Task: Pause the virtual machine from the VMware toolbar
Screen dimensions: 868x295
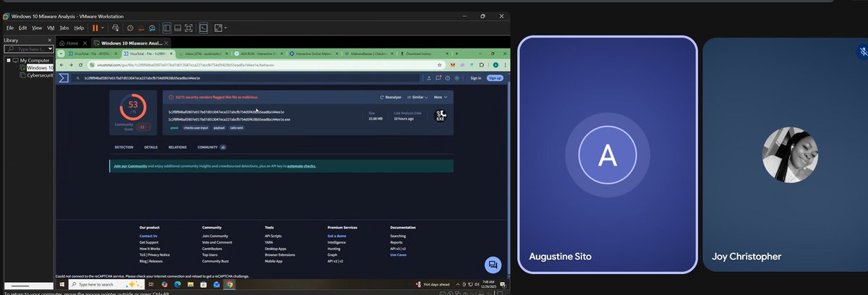Action: point(95,27)
